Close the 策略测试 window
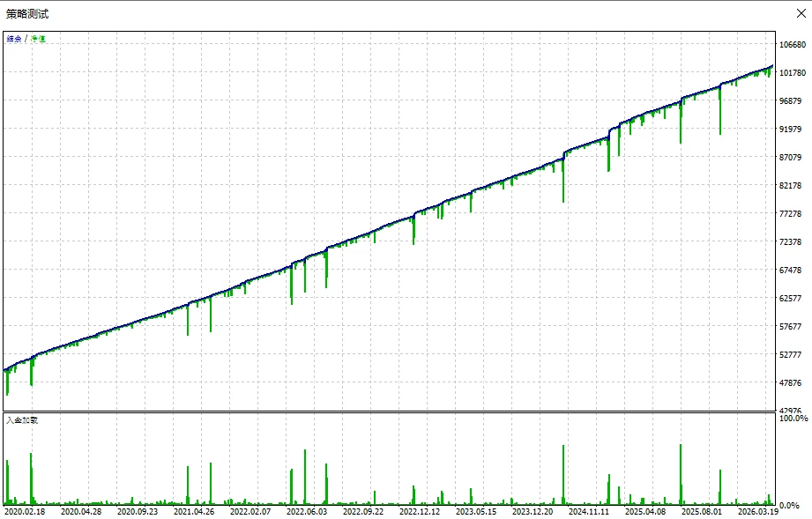Image resolution: width=812 pixels, height=519 pixels. pos(801,13)
